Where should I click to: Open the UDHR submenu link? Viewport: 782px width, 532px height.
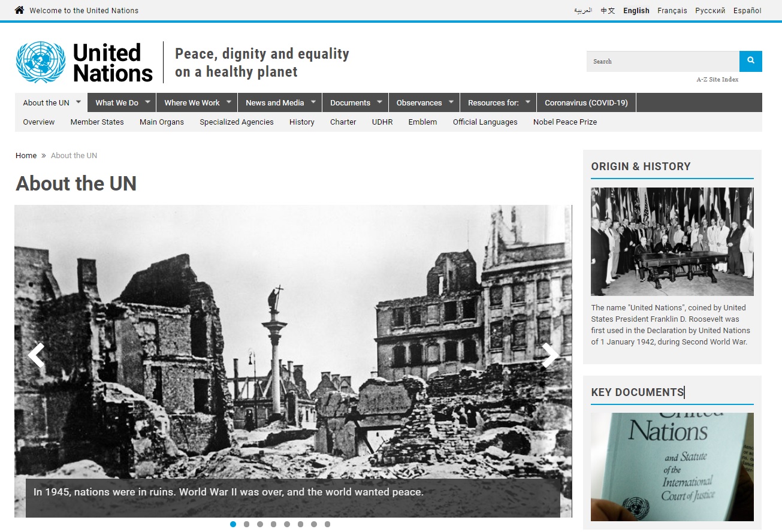[x=382, y=122]
